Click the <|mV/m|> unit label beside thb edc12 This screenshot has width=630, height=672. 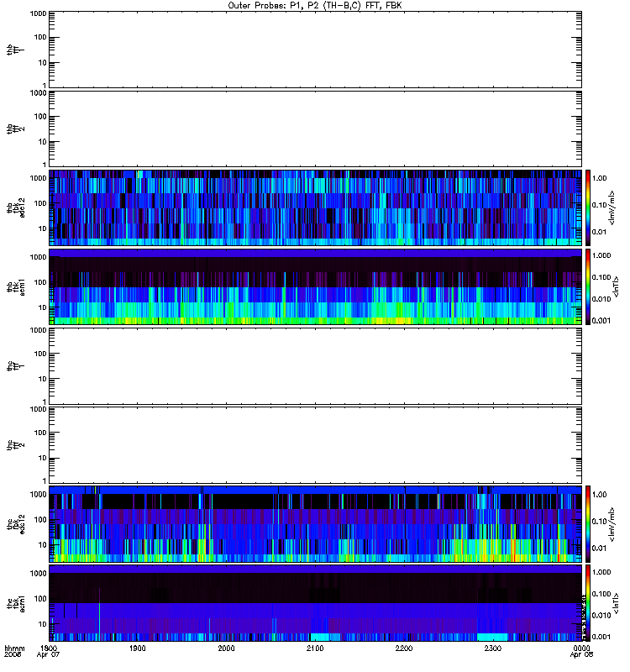(x=612, y=207)
